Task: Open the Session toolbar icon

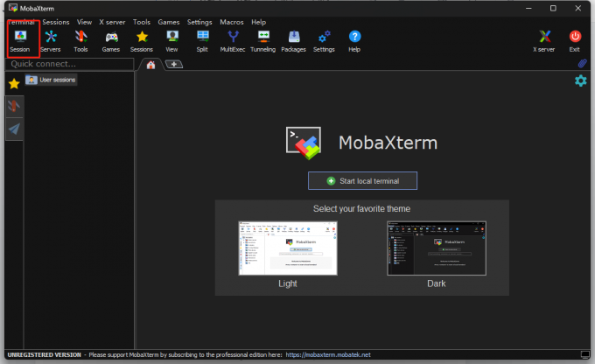Action: tap(20, 40)
